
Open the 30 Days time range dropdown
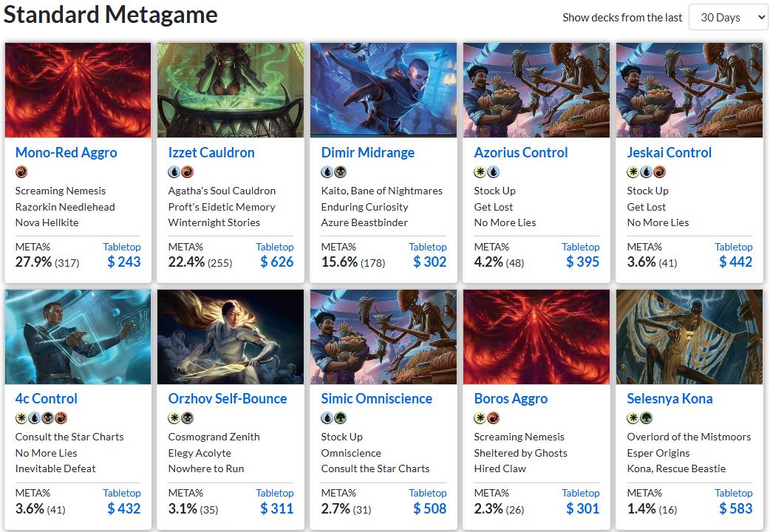coord(728,17)
